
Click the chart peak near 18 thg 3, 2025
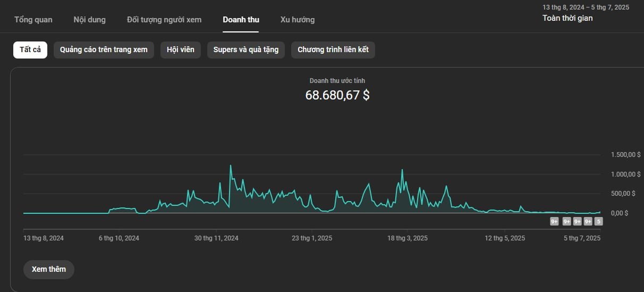(x=402, y=170)
